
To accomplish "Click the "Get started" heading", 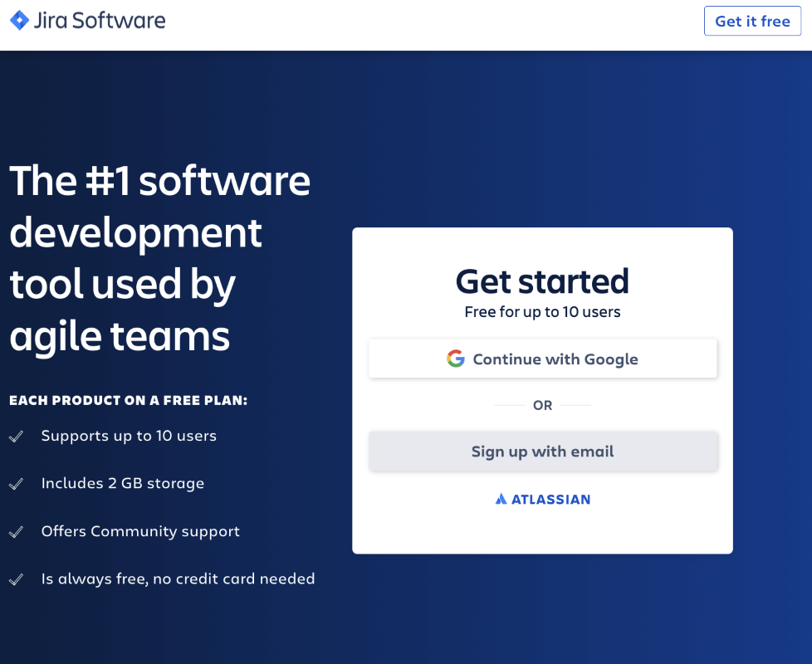I will point(542,281).
